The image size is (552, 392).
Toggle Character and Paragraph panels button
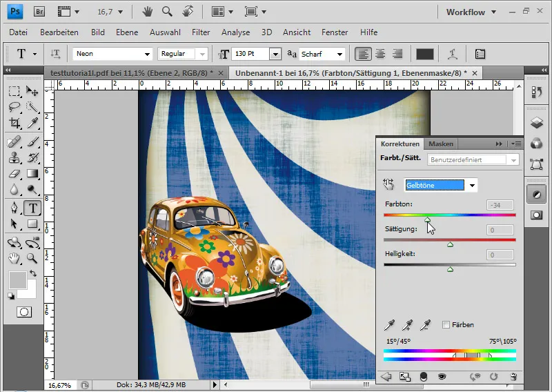point(480,54)
